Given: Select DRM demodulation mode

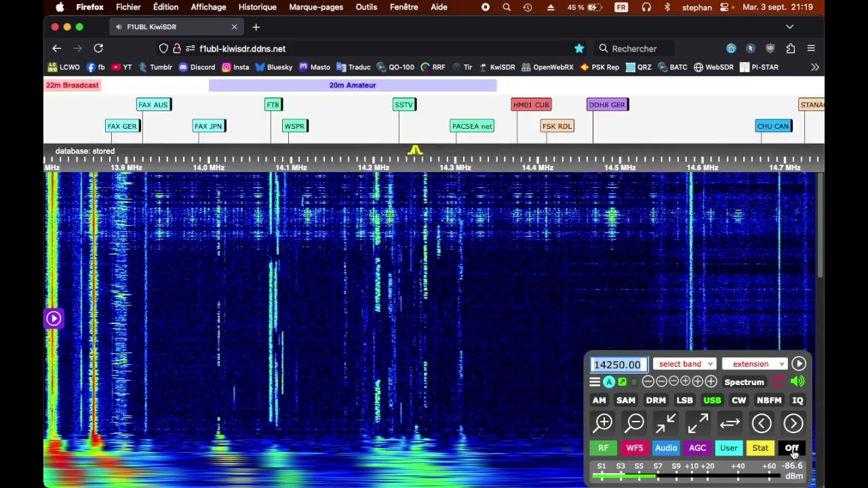Looking at the screenshot, I should coord(656,401).
